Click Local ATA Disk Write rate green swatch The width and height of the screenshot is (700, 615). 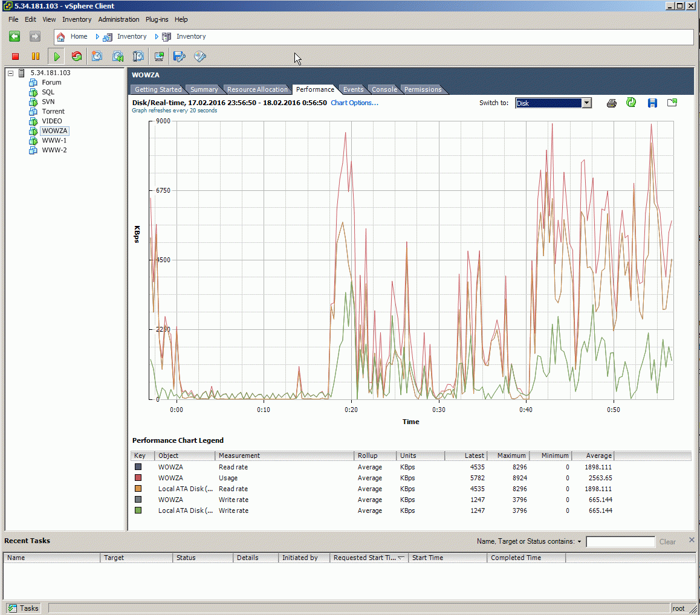click(x=138, y=510)
